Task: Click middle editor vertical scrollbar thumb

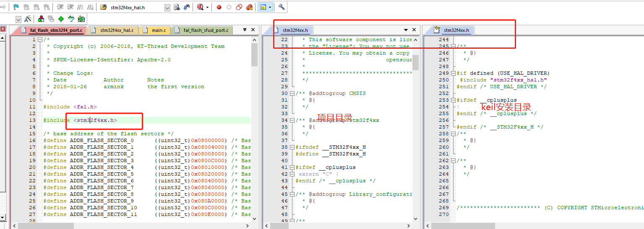Action: click(x=416, y=63)
